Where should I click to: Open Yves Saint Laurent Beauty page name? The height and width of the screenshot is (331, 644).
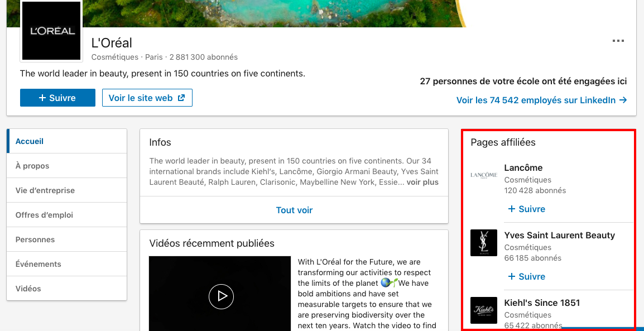(x=559, y=236)
